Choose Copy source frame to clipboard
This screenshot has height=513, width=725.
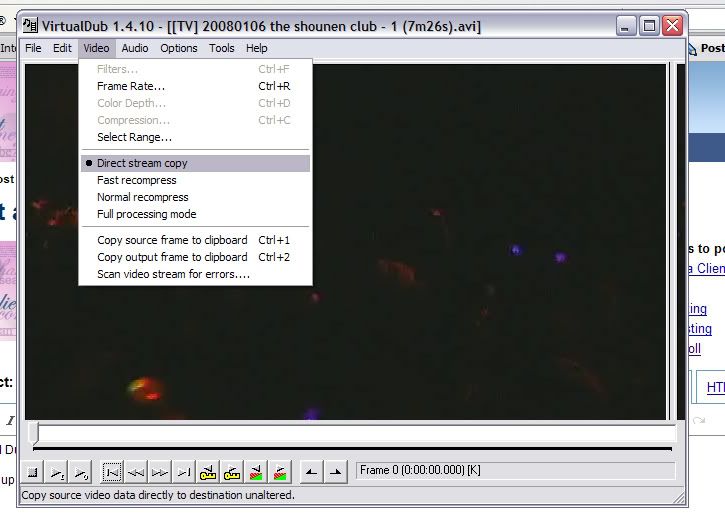pos(196,240)
